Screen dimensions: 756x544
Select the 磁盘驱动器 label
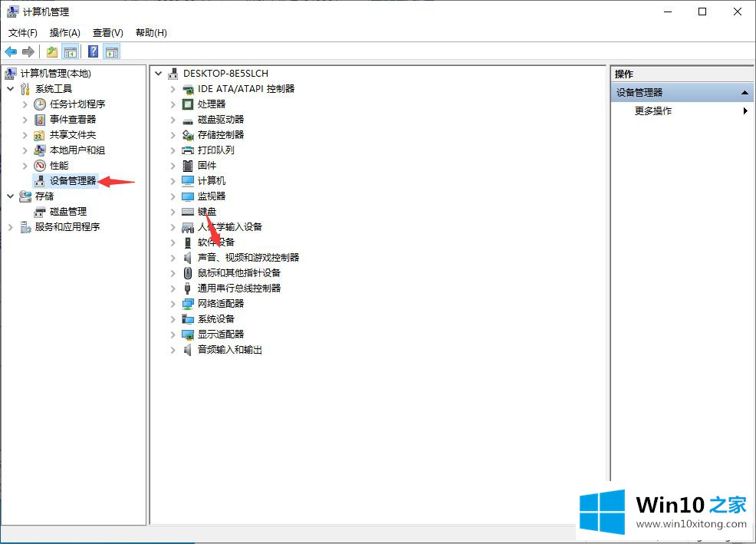(221, 120)
